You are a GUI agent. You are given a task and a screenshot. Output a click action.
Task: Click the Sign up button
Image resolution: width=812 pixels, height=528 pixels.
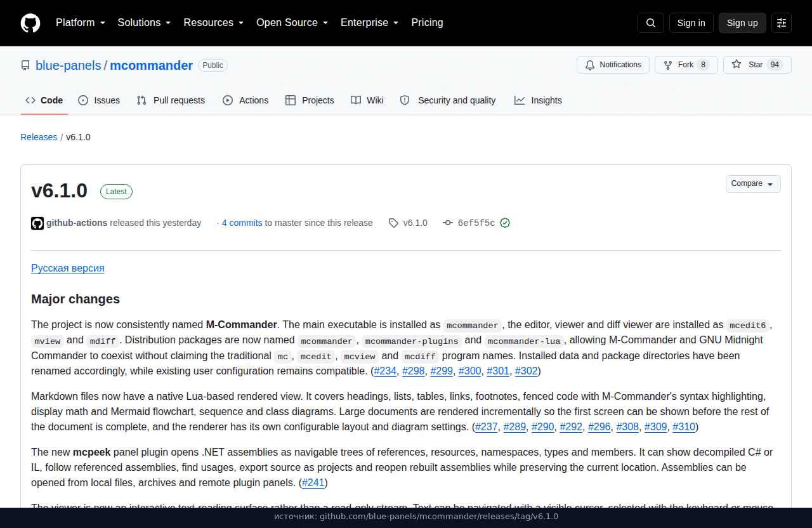tap(742, 23)
